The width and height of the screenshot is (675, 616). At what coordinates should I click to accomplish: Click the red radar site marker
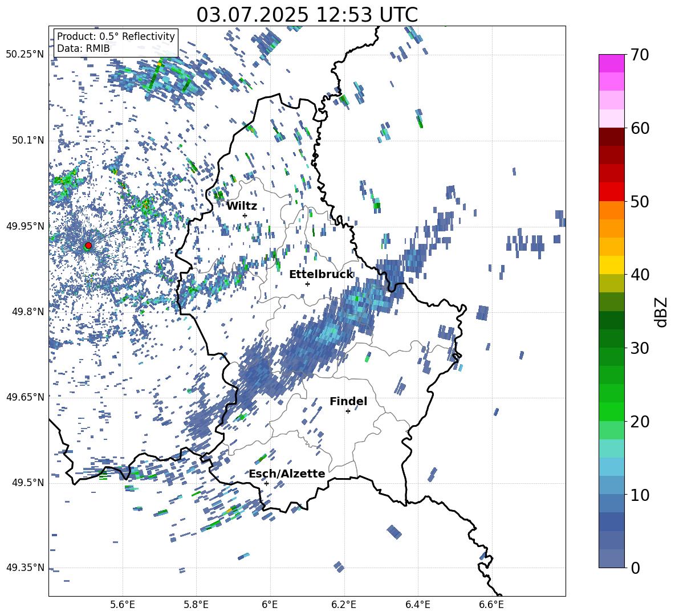(88, 245)
